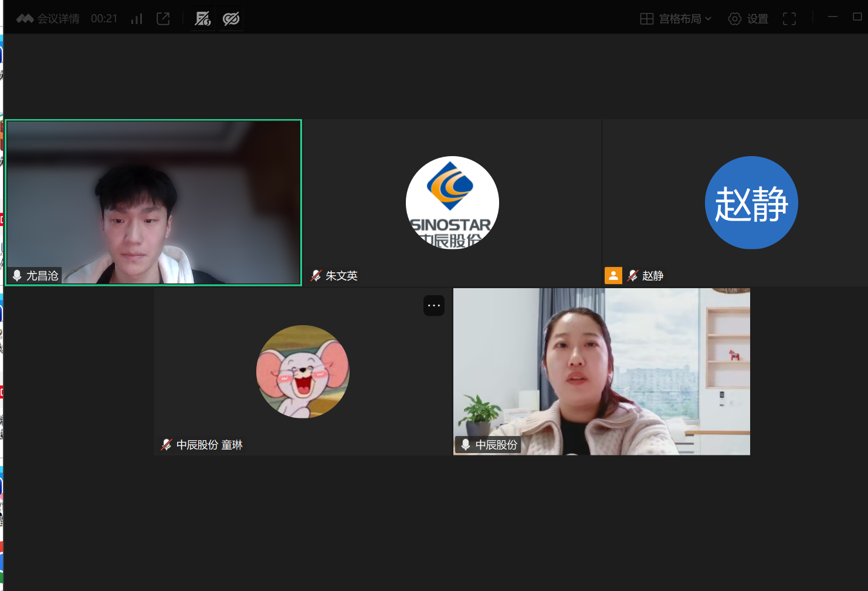Viewport: 868px width, 591px height.
Task: Click the SINOSTAR avatar of 朱文英
Action: tap(452, 202)
